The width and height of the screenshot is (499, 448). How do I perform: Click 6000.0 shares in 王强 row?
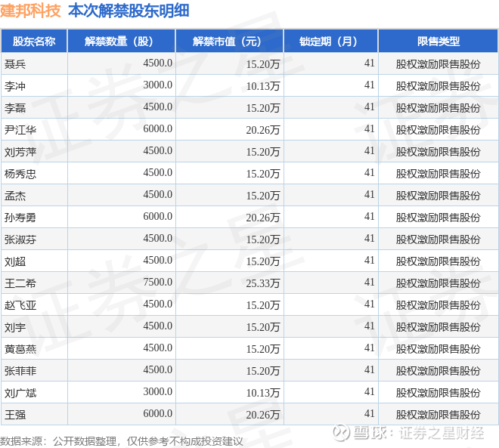click(157, 413)
